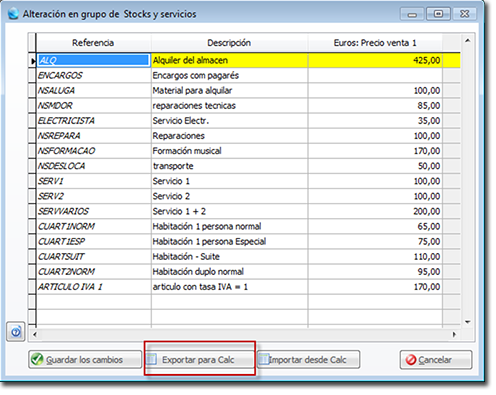Click the 200,00 price cell
This screenshot has height=395, width=496.
tap(375, 211)
